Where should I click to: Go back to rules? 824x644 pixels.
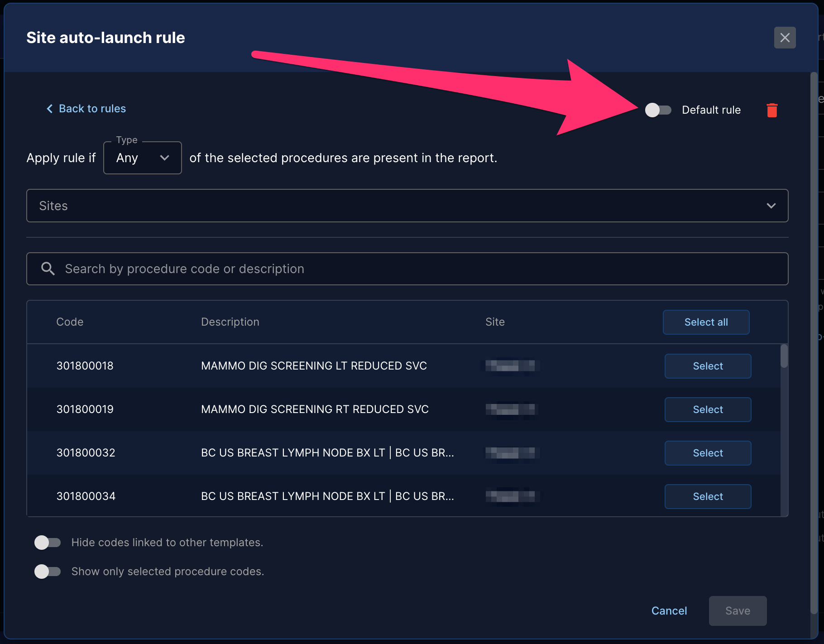[x=86, y=109]
